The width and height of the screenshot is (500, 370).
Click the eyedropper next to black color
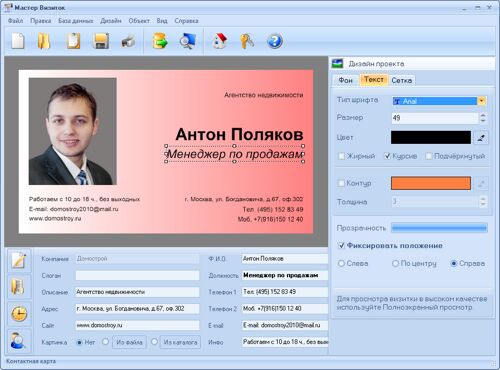[481, 137]
